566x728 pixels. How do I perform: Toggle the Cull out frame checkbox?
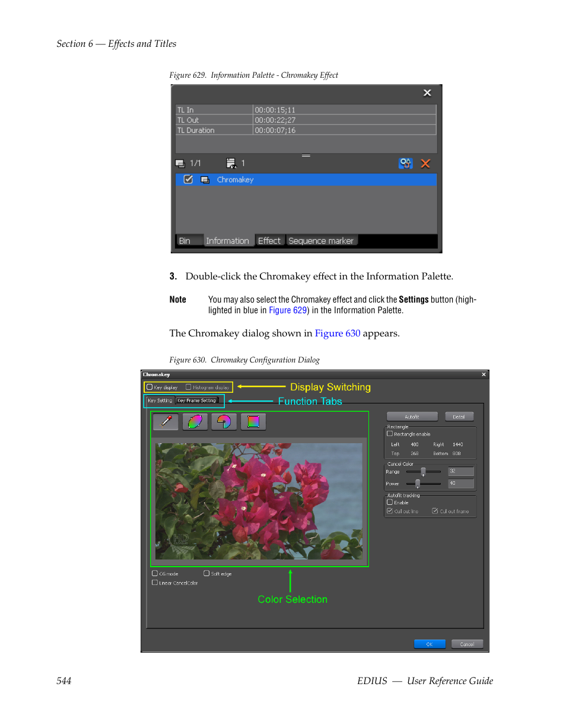435,511
